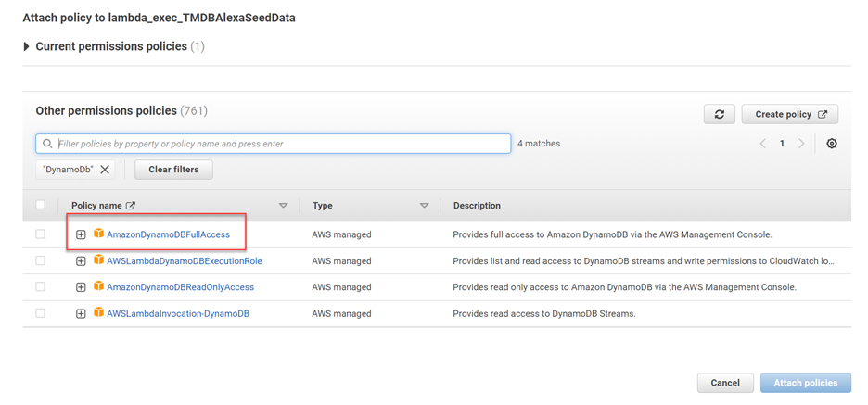Click the orange cube icon for AmazonDynamoDBReadOnlyAccess
The height and width of the screenshot is (405, 868).
(98, 286)
